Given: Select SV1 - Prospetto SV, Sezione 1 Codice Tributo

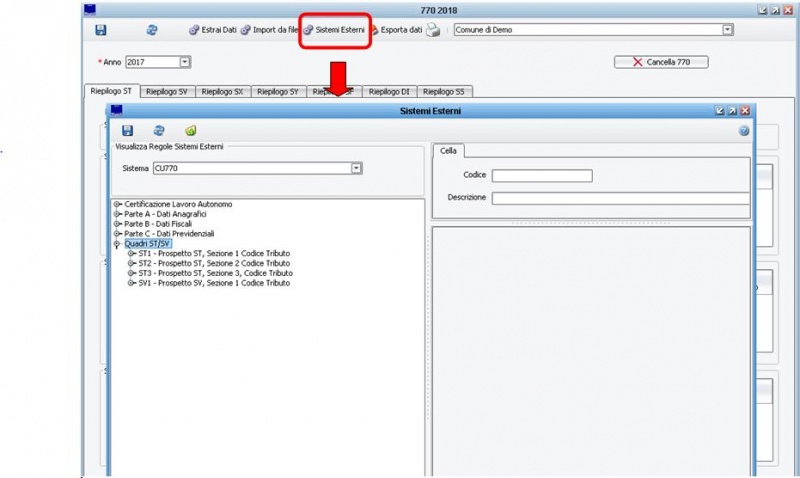Looking at the screenshot, I should 214,283.
